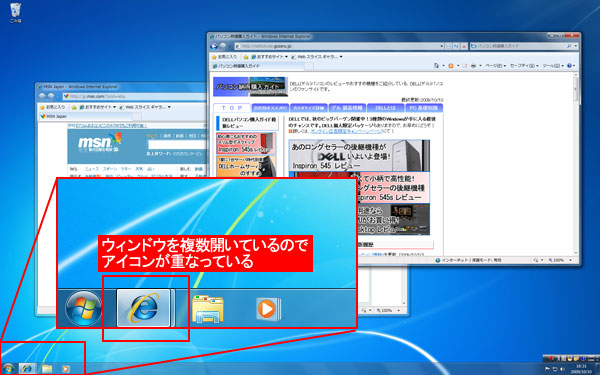
Task: Expand the search provider dropdown in the Dell guide window
Action: [x=576, y=46]
